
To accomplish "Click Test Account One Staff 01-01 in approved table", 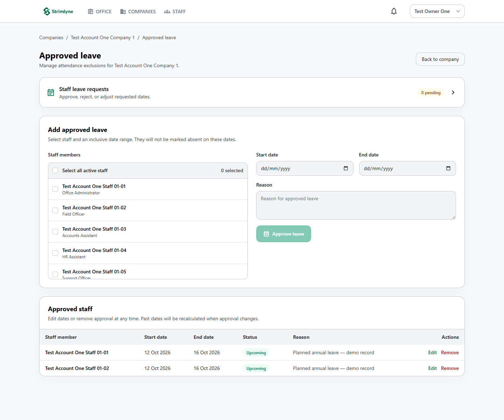I will pos(77,352).
